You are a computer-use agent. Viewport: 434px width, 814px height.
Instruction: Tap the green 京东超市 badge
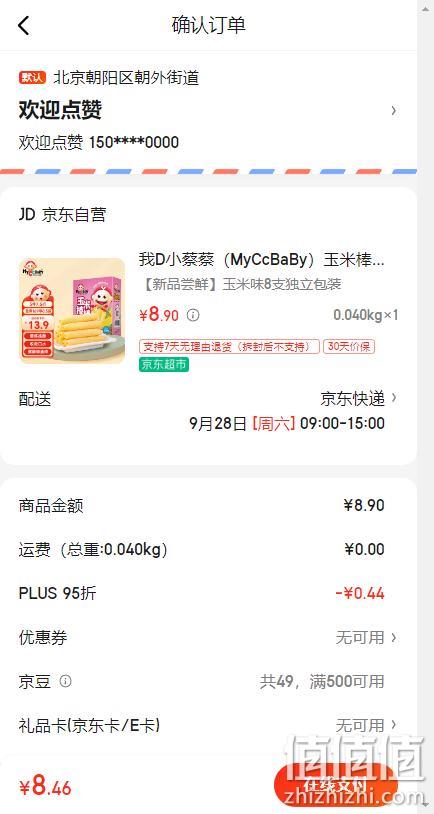[164, 364]
